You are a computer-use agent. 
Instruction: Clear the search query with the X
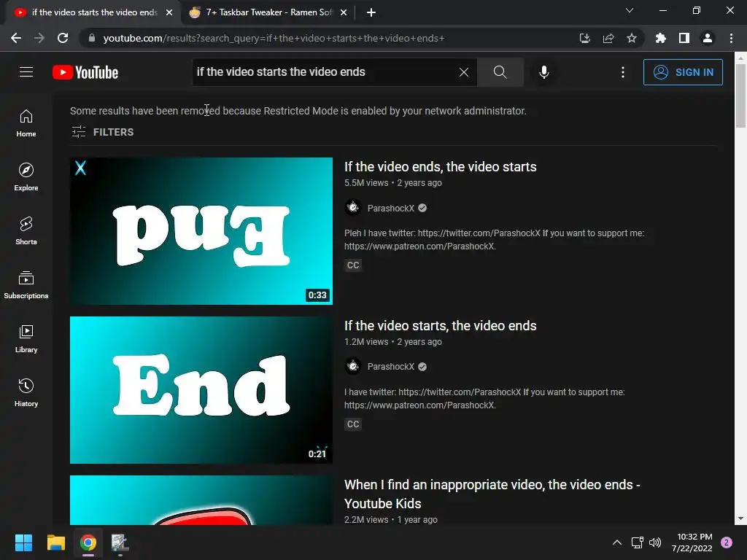pos(463,72)
